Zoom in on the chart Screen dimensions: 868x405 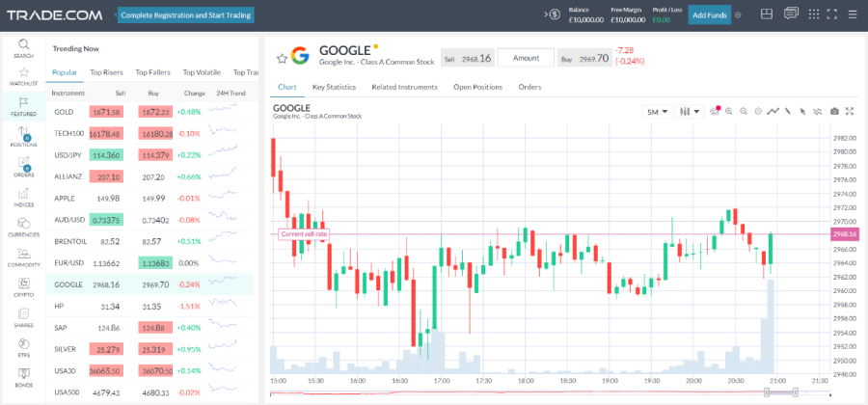click(x=729, y=111)
